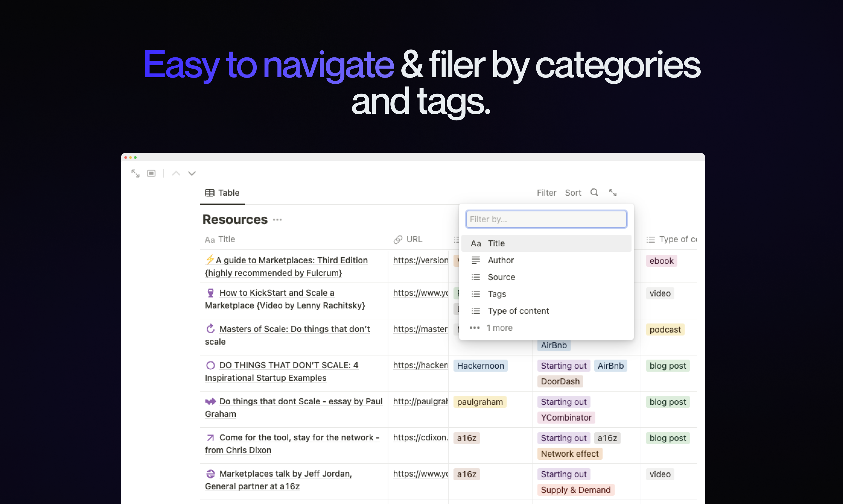Go to next page with down chevron
Screen dimensions: 843x504
point(192,174)
